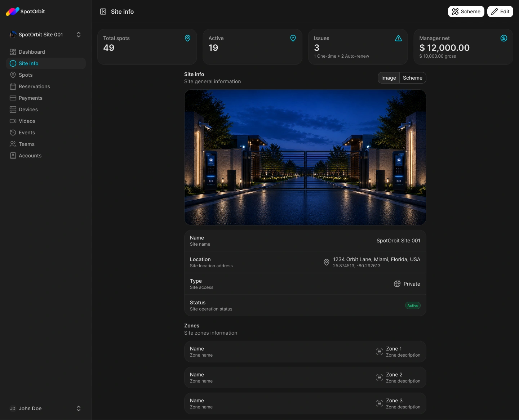
Task: Click the Zone 3 scan icon
Action: point(380,403)
